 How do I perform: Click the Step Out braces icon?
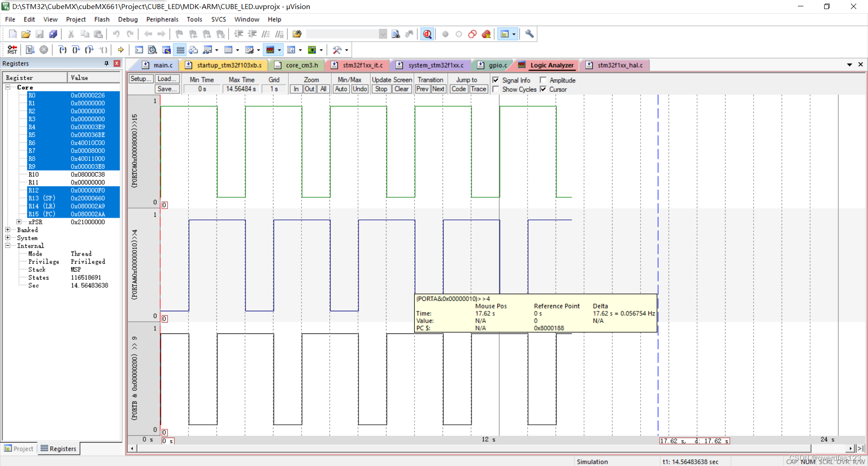pos(90,50)
